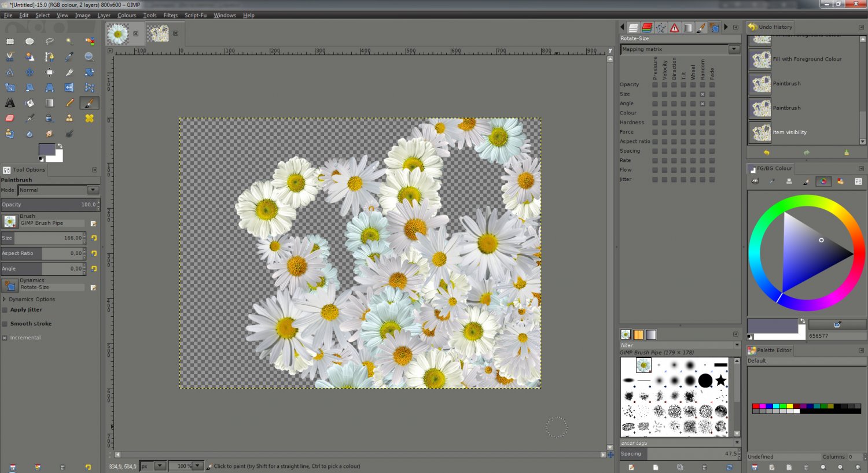Open the px units dropdown in status bar
The image size is (868, 473).
pyautogui.click(x=160, y=465)
